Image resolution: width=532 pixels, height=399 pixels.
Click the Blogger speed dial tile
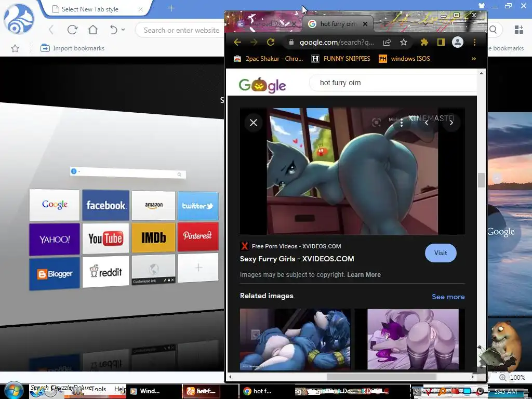click(x=55, y=273)
